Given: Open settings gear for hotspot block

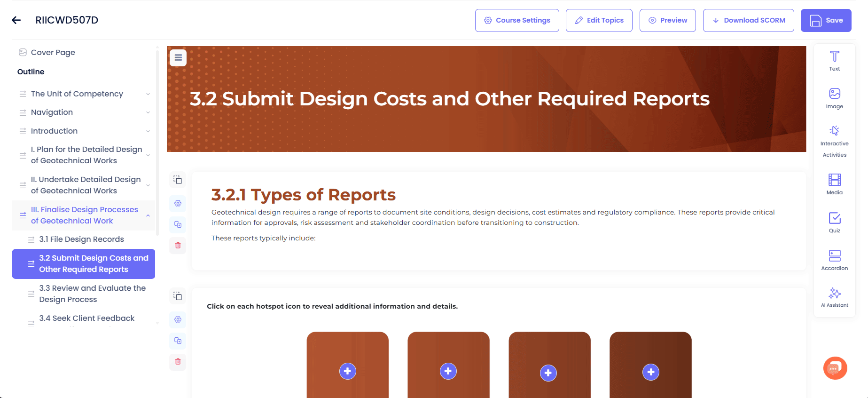Looking at the screenshot, I should click(178, 319).
